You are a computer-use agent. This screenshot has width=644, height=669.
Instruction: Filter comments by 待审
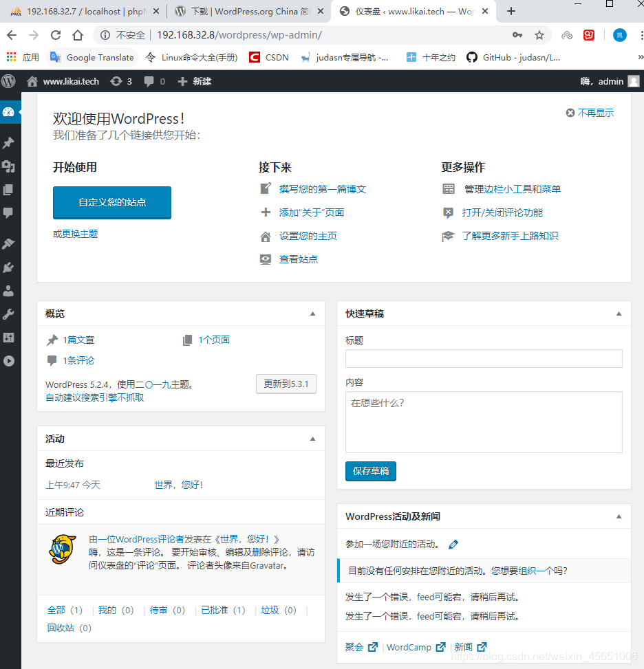coord(158,610)
